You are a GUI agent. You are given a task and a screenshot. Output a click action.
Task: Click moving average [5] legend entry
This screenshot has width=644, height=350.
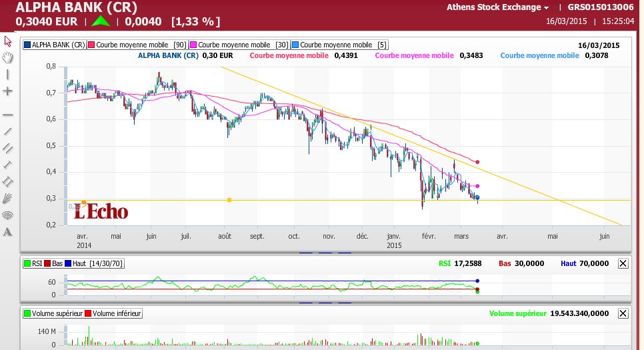pos(339,45)
